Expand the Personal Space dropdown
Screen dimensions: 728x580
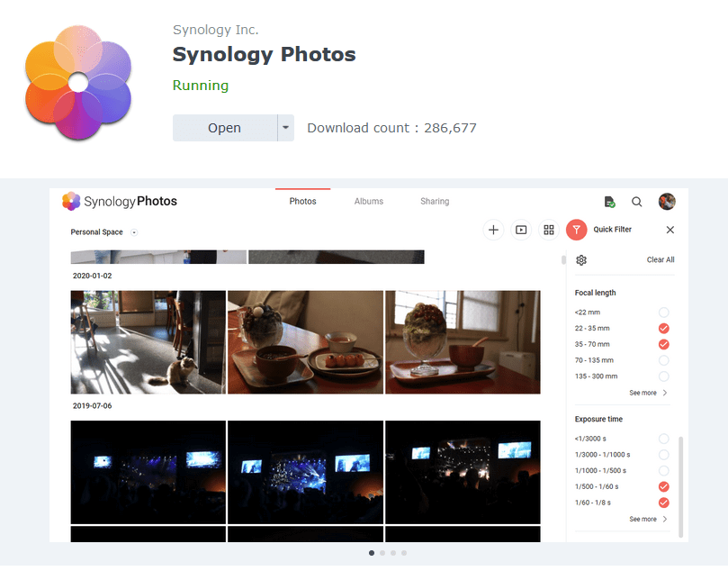(134, 232)
